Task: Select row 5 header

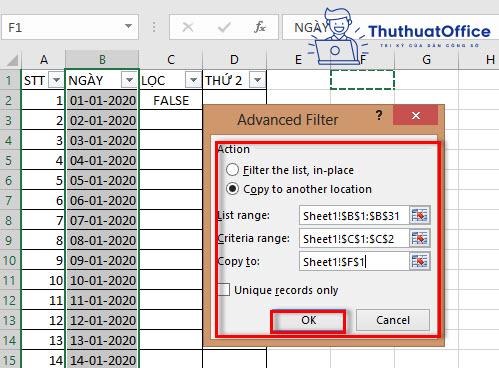Action: (x=9, y=160)
